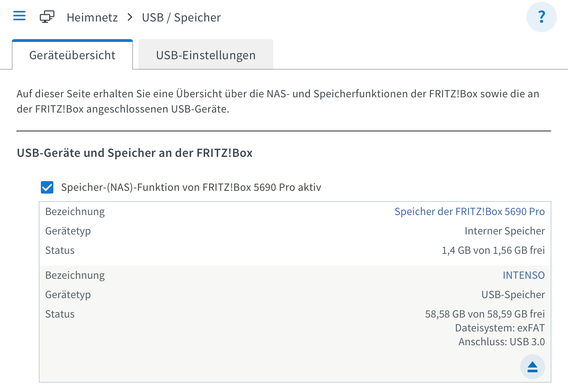568x392 pixels.
Task: Switch to the USB-Einstellungen tab
Action: point(206,55)
